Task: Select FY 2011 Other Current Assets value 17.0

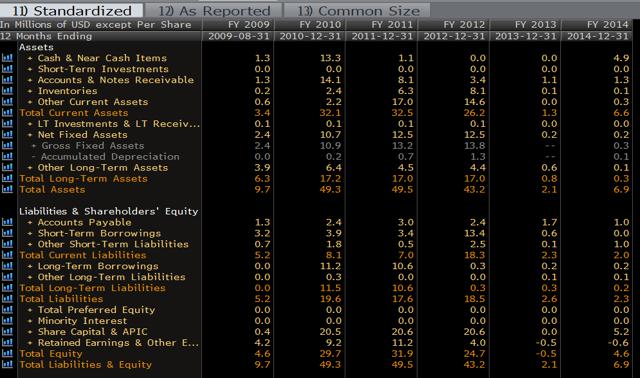Action: pyautogui.click(x=402, y=102)
